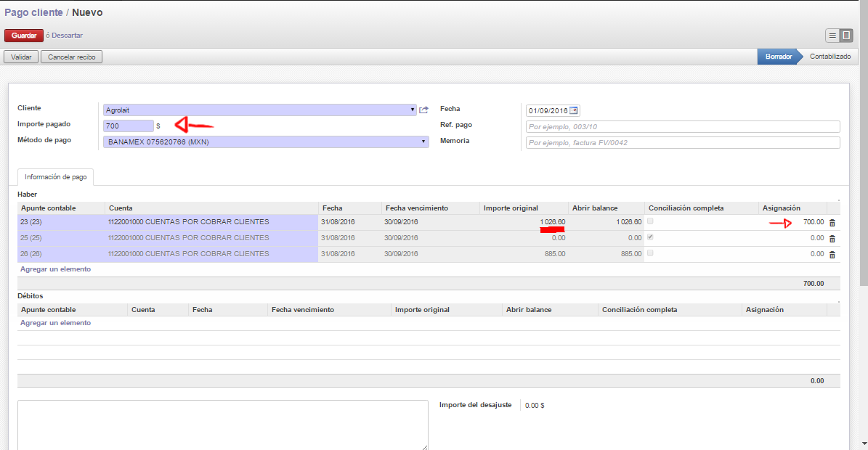Click the Memoria input field

point(683,143)
